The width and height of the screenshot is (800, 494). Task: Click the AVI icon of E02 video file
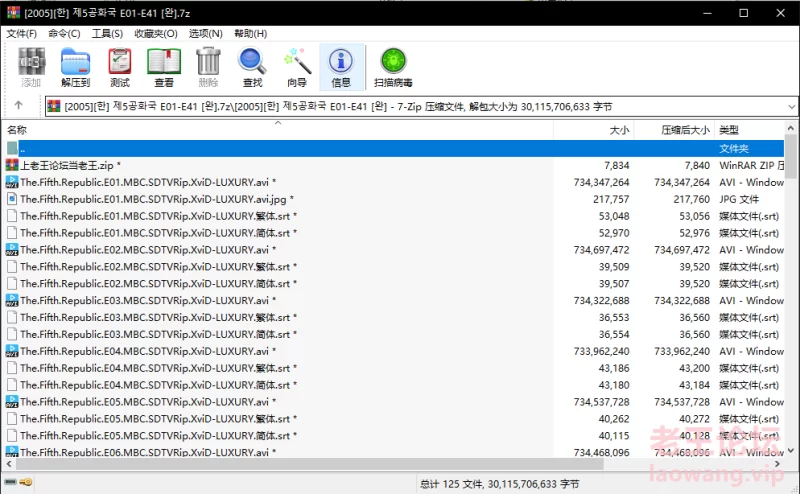[x=12, y=250]
